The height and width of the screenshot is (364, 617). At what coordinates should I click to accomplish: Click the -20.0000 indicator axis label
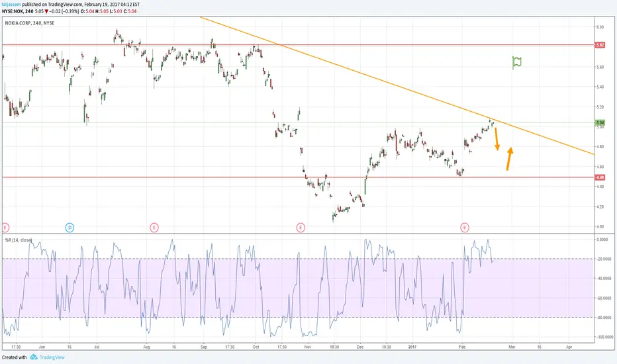point(605,259)
